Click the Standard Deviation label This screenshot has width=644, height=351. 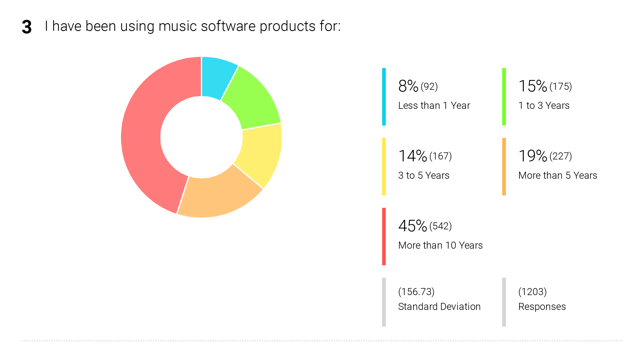(439, 307)
